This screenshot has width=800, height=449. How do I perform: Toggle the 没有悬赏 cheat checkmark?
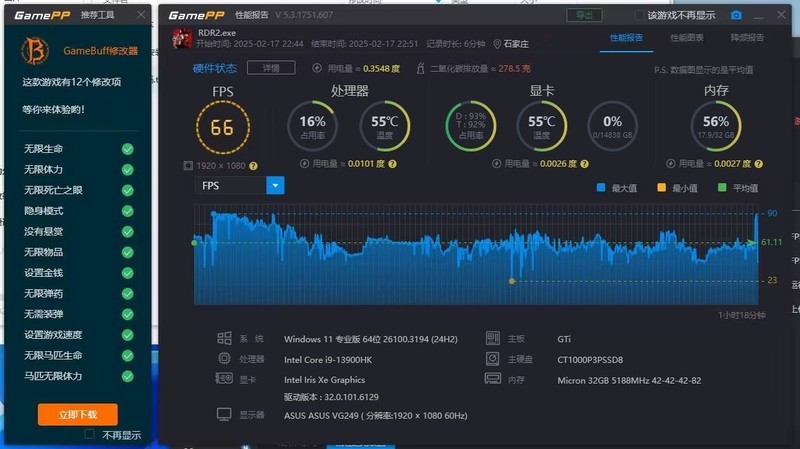128,232
